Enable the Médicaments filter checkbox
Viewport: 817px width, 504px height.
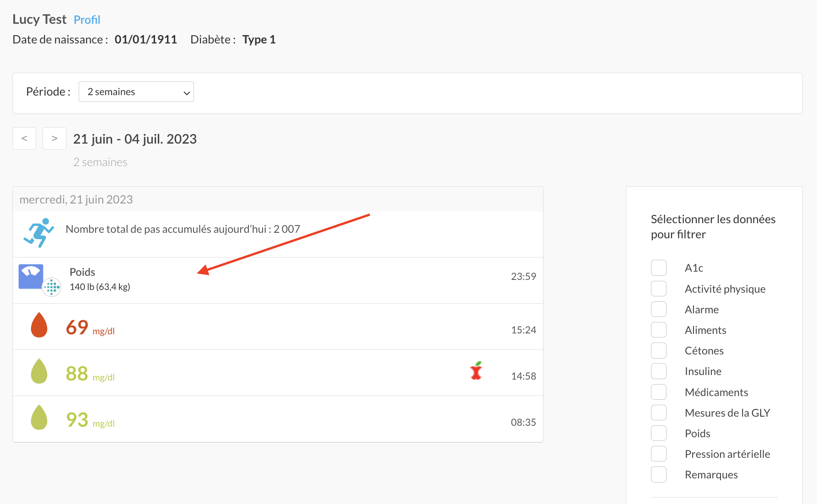659,392
